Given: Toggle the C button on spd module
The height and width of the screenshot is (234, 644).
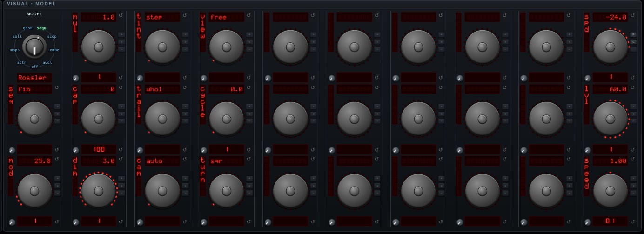Looking at the screenshot, I should (x=633, y=41).
